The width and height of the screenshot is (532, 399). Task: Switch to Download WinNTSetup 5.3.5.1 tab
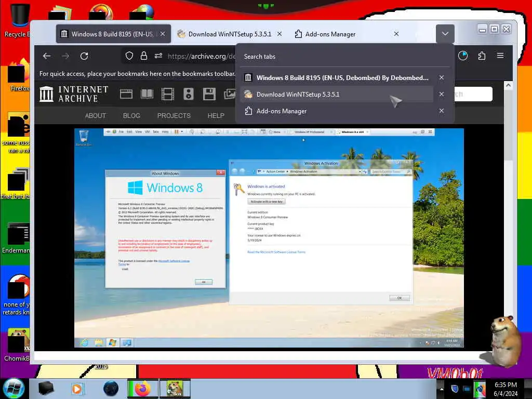coord(229,34)
